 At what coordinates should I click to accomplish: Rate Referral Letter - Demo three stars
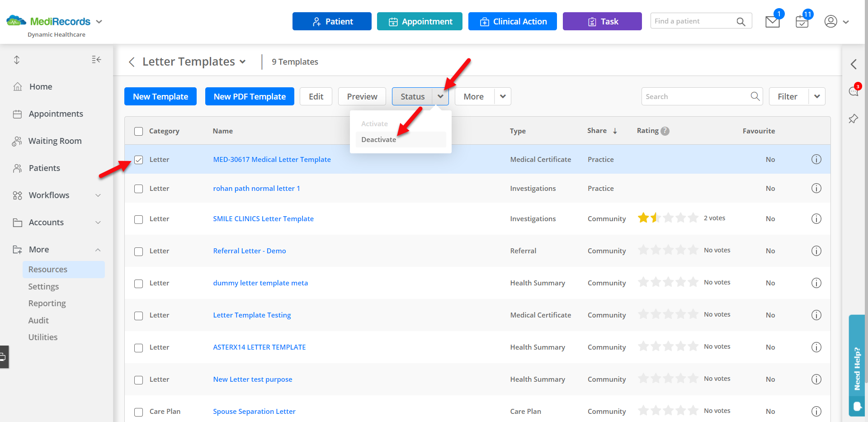668,250
